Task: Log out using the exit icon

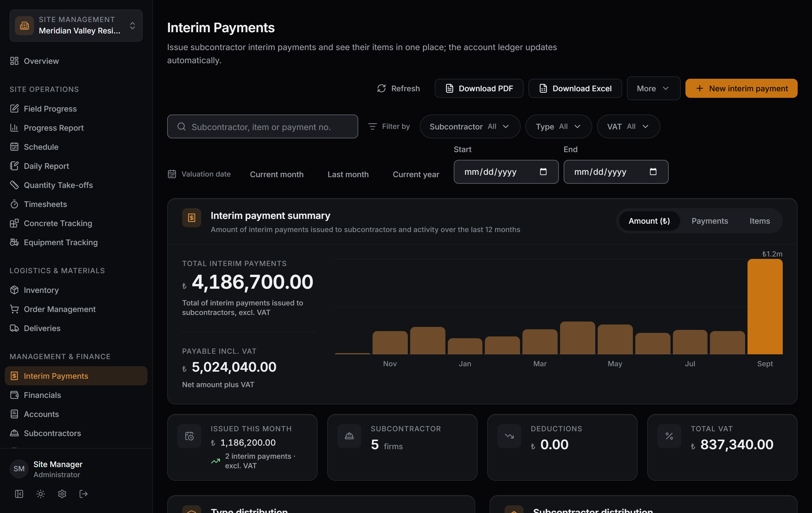Action: (83, 494)
